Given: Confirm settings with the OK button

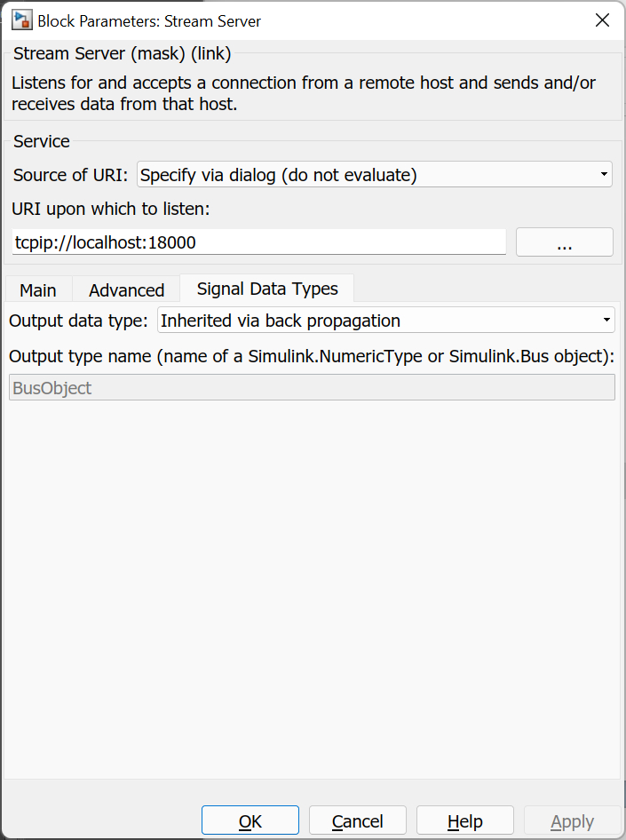Looking at the screenshot, I should (250, 820).
